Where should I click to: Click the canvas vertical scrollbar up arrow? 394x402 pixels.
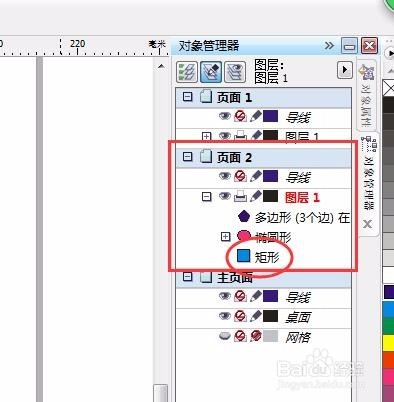tap(161, 66)
